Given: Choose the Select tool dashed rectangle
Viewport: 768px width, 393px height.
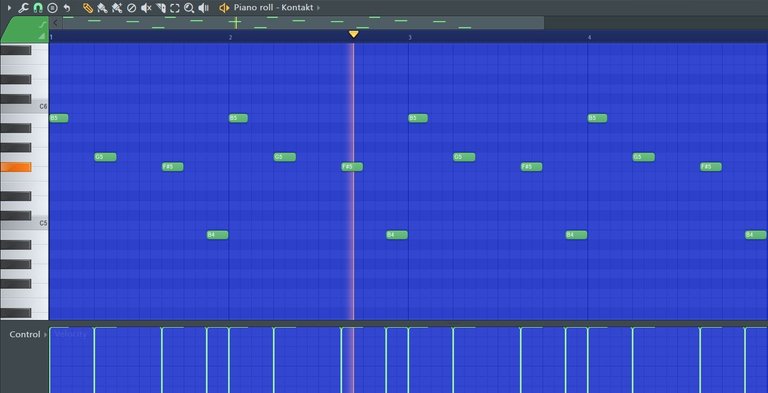Looking at the screenshot, I should click(x=175, y=8).
